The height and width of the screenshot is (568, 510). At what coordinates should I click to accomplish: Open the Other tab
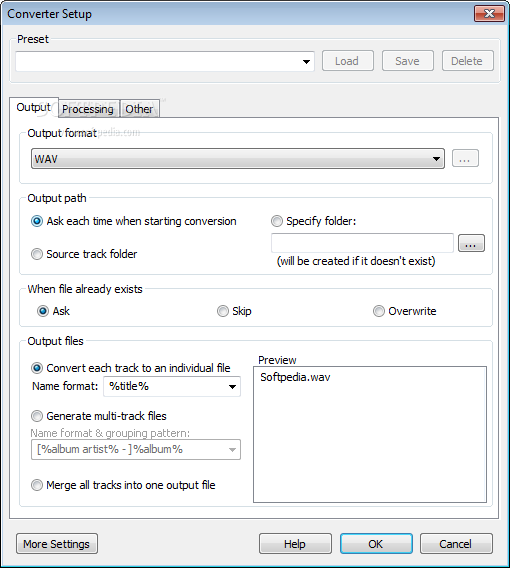pyautogui.click(x=139, y=109)
